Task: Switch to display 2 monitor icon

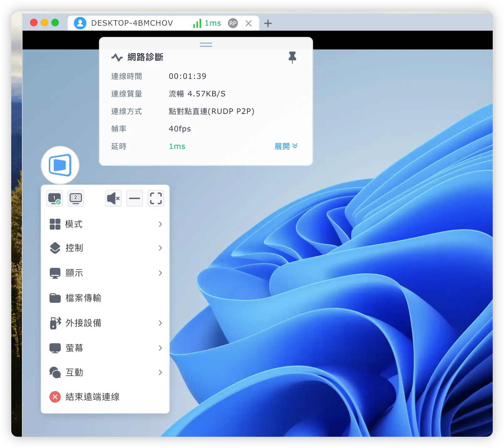Action: tap(75, 198)
